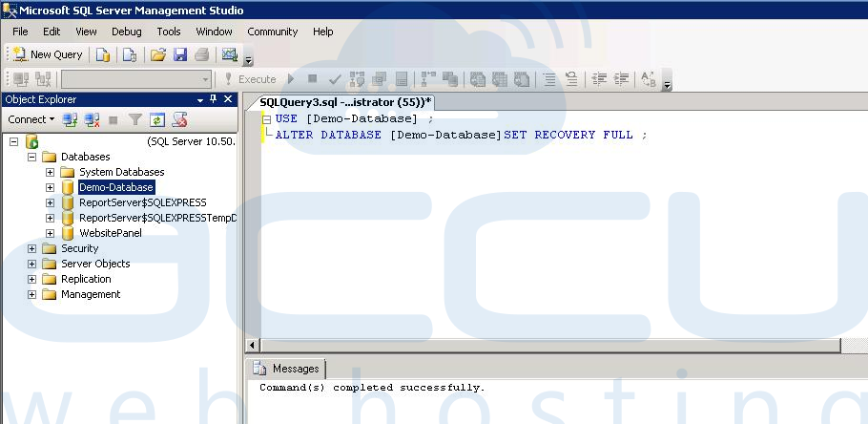Click the Cancel Executing Query stop icon
The image size is (868, 424).
(x=312, y=79)
